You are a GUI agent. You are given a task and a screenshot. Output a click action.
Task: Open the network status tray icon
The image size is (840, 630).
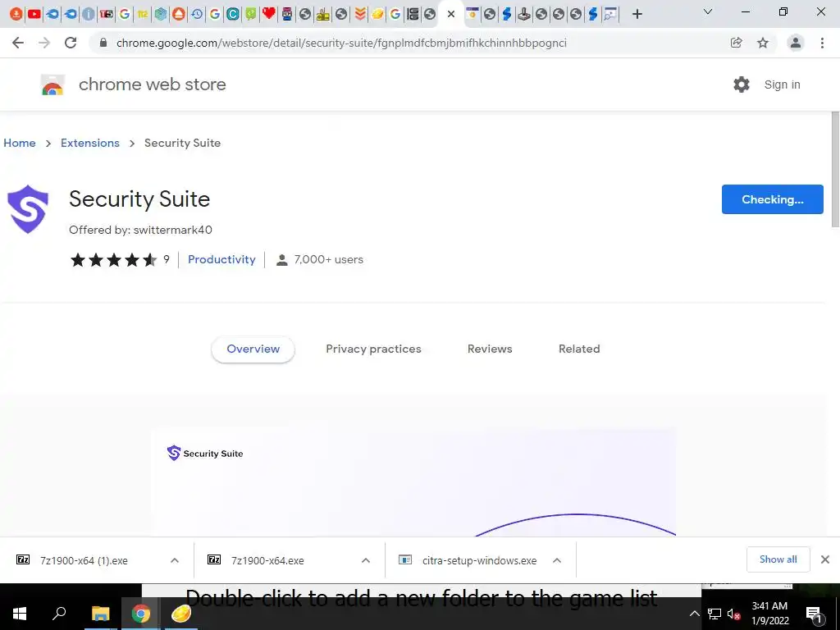click(x=714, y=614)
